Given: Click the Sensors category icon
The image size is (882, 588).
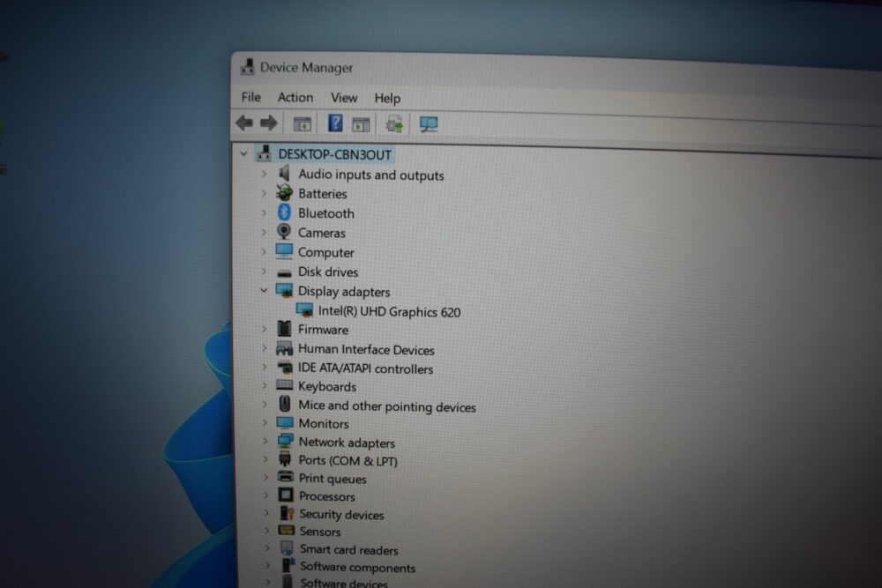Looking at the screenshot, I should click(287, 530).
